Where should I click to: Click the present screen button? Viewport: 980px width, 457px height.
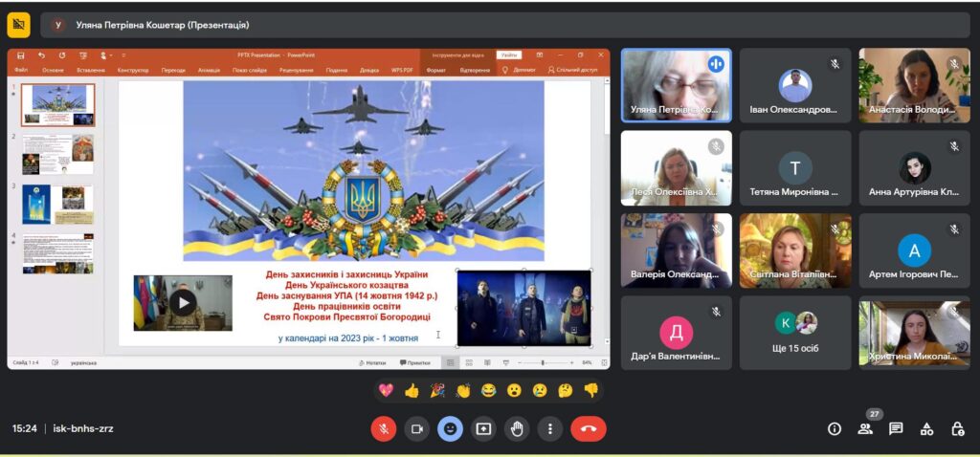483,429
